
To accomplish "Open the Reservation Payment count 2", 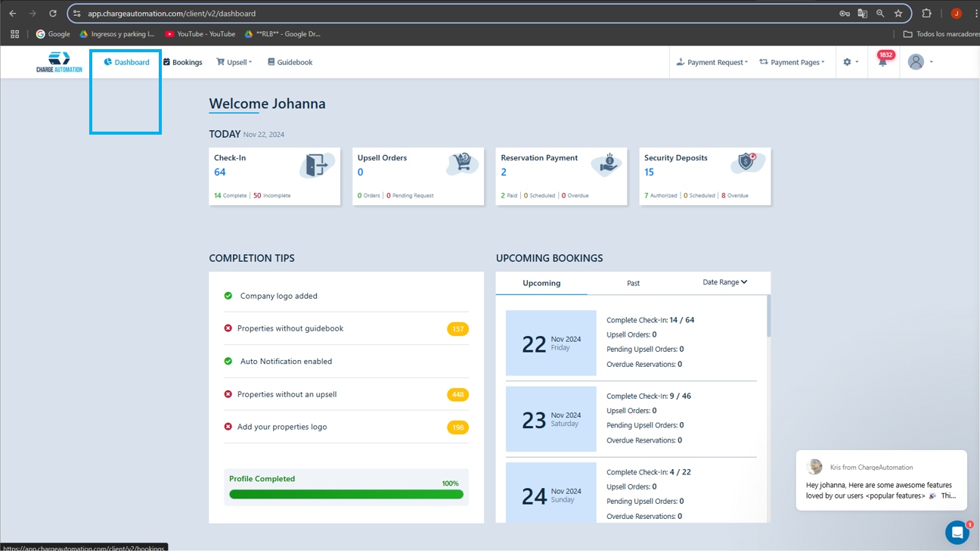I will pos(504,172).
